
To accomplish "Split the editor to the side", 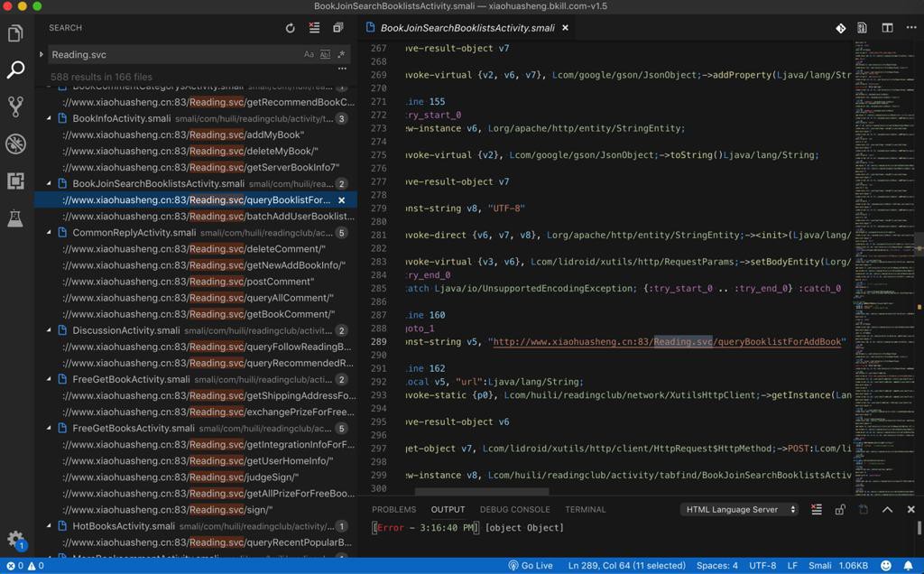I will pos(887,28).
